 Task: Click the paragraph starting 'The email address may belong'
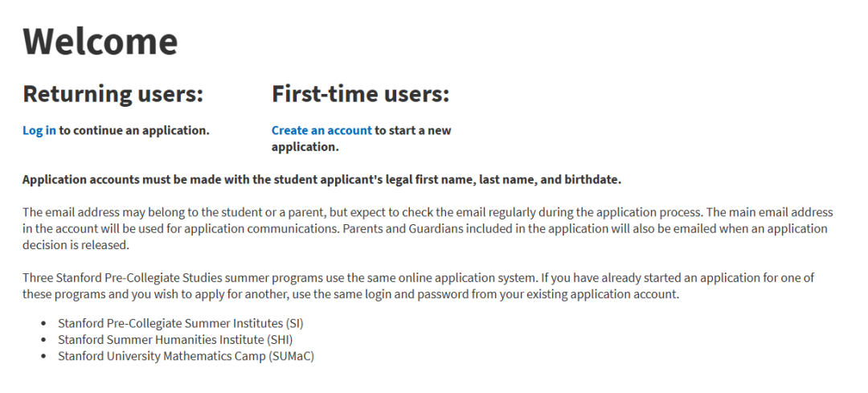tap(428, 228)
